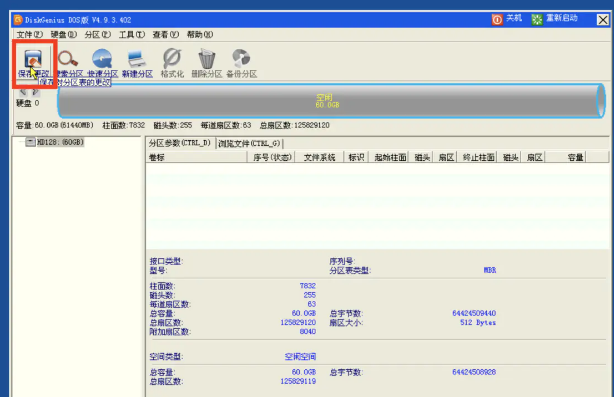
Task: Click the Format (格式化) toolbar icon
Action: [x=172, y=63]
